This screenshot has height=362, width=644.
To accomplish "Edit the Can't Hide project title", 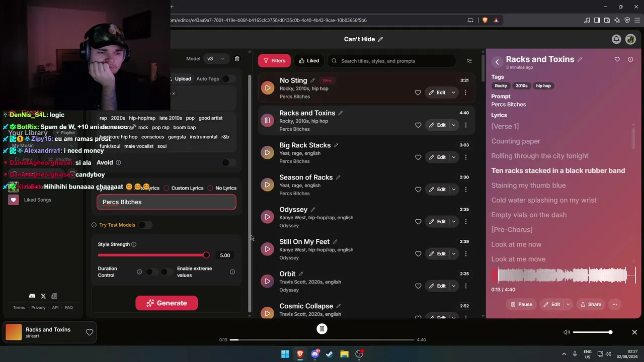I will (380, 39).
